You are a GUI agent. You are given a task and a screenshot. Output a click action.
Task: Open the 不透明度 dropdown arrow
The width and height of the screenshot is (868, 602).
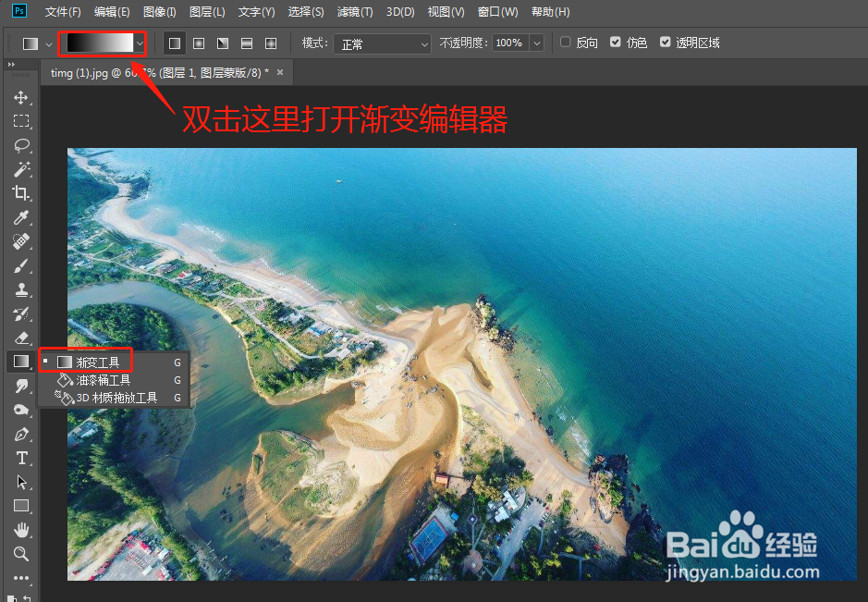point(536,43)
